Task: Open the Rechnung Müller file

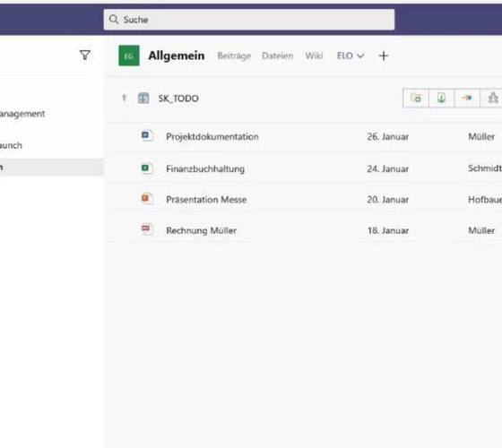Action: pyautogui.click(x=201, y=230)
